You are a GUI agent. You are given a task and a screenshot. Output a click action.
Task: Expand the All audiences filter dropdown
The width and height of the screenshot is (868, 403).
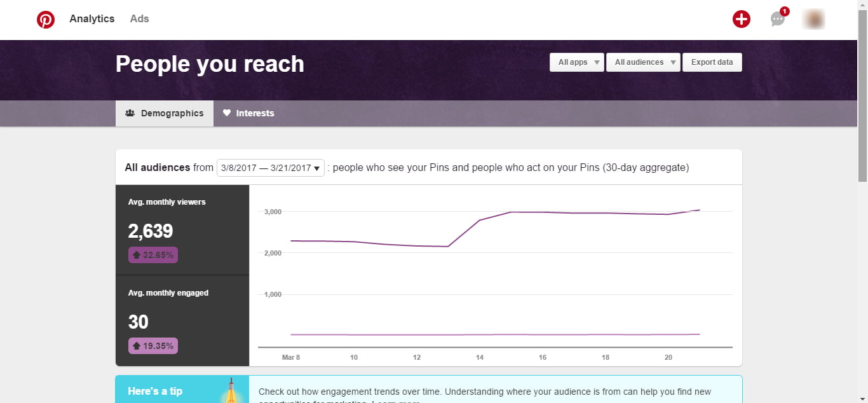(643, 62)
